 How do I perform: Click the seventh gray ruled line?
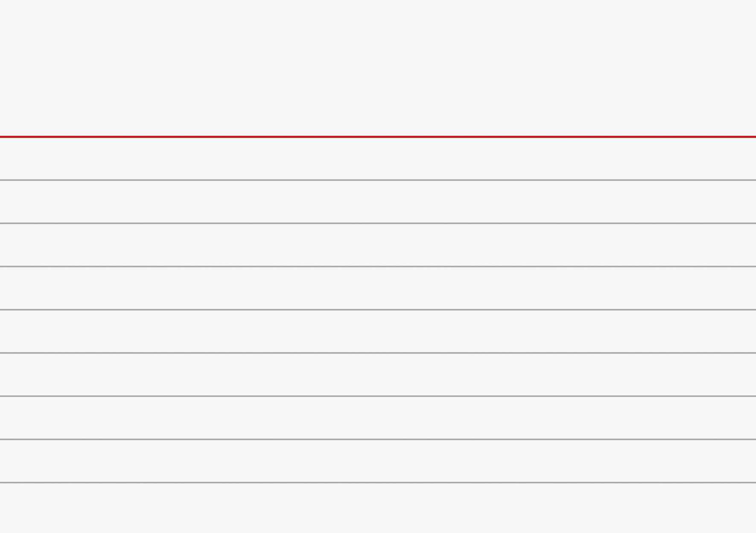pos(378,439)
